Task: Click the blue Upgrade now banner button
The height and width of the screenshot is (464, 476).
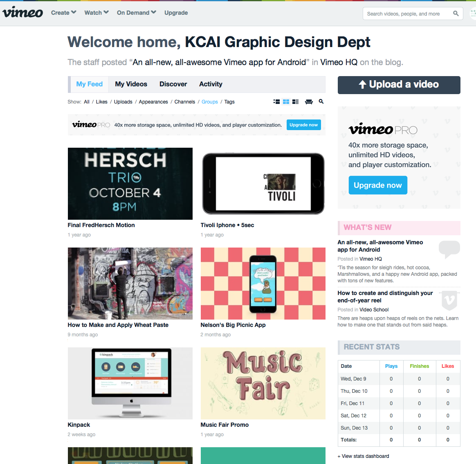Action: point(304,125)
